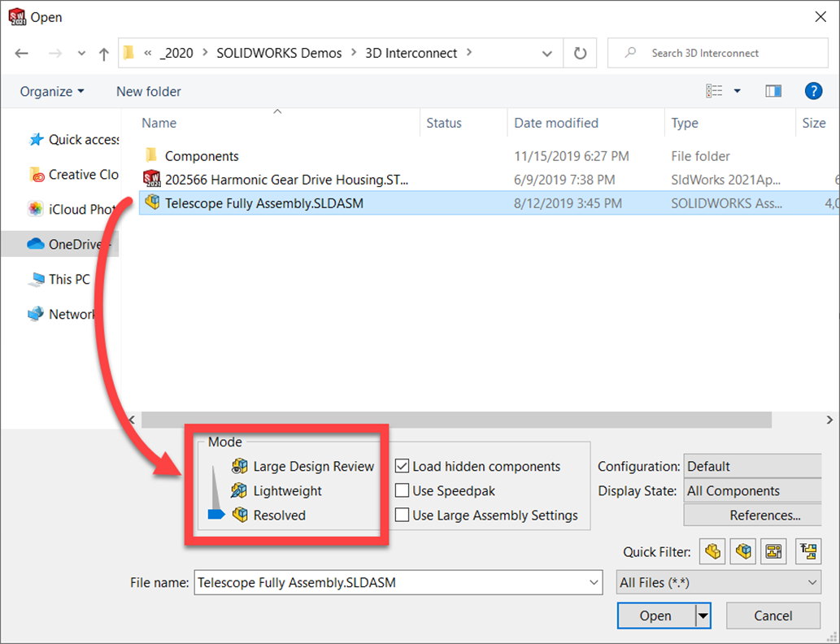This screenshot has height=644, width=840.
Task: Toggle Load hidden components checkbox
Action: point(402,466)
